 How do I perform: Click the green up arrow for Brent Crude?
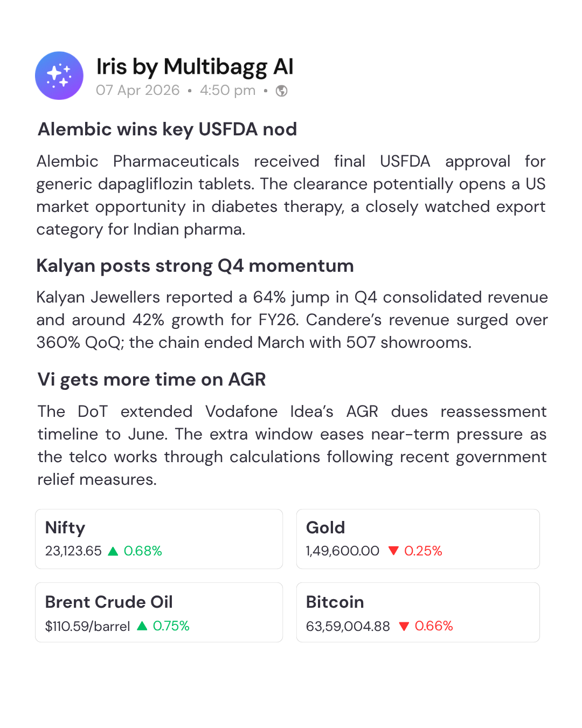142,626
